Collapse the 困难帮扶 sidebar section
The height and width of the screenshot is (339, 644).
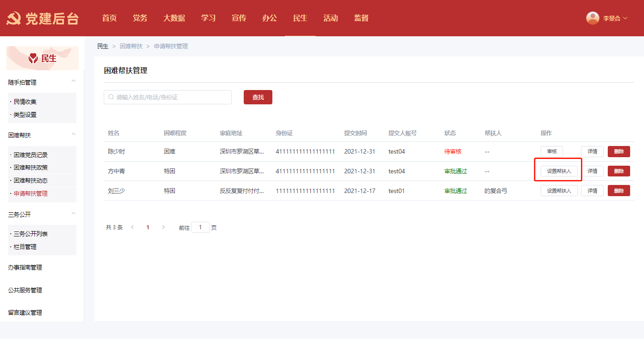point(73,134)
